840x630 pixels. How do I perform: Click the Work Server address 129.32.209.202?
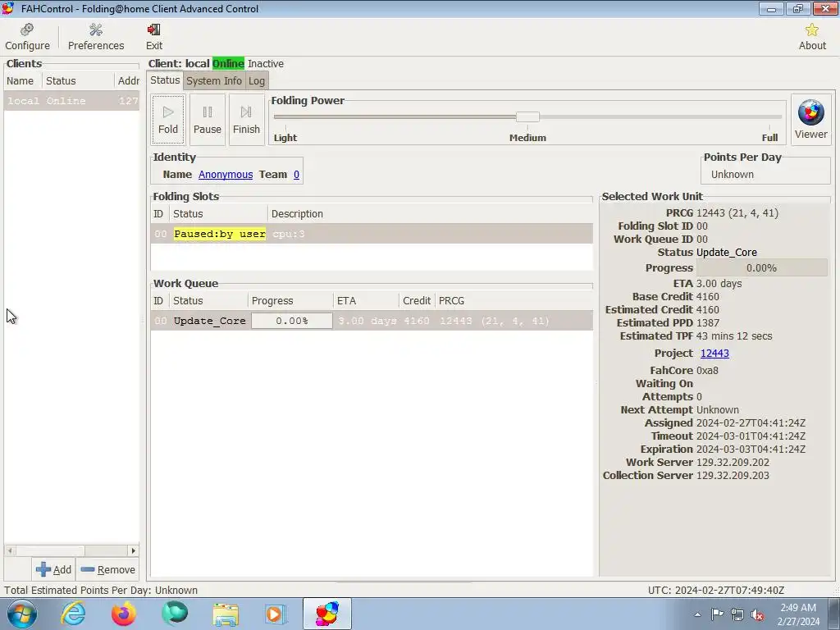pyautogui.click(x=733, y=463)
